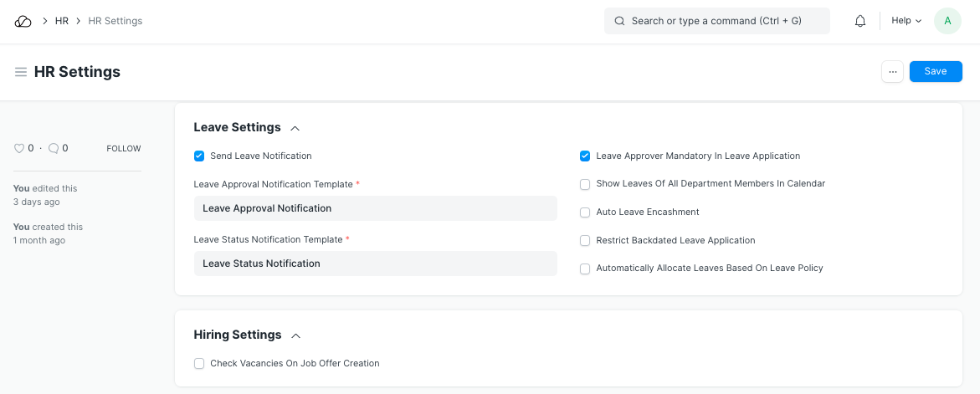Open the three-dot more options menu
The height and width of the screenshot is (394, 980).
(x=892, y=72)
